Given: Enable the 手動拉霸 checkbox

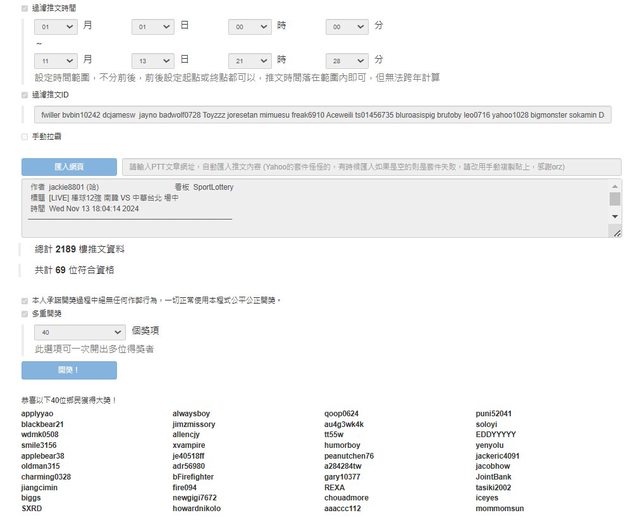Looking at the screenshot, I should pyautogui.click(x=25, y=136).
